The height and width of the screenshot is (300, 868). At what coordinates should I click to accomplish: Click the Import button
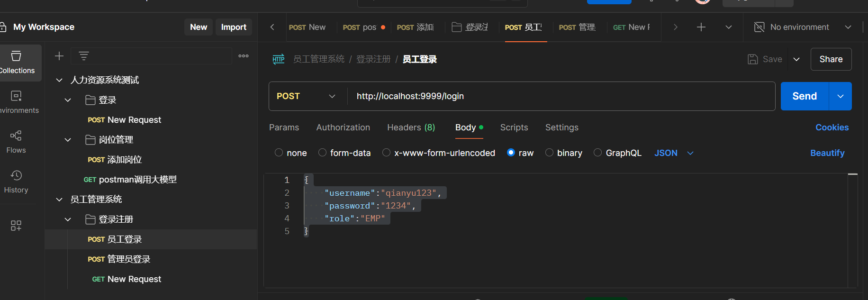(234, 27)
